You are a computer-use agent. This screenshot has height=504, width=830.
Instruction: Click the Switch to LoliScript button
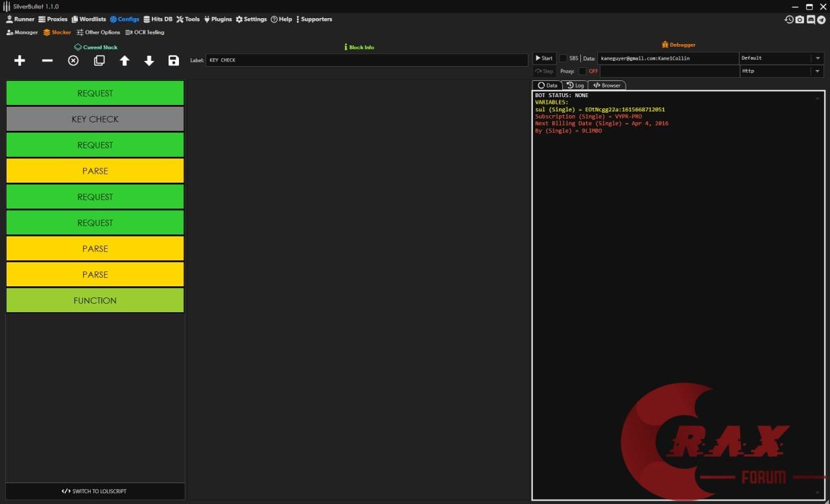point(95,491)
